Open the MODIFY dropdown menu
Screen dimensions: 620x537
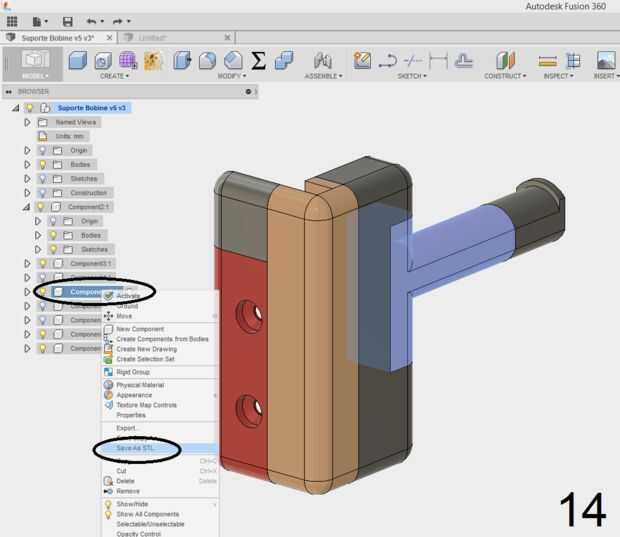click(x=232, y=76)
